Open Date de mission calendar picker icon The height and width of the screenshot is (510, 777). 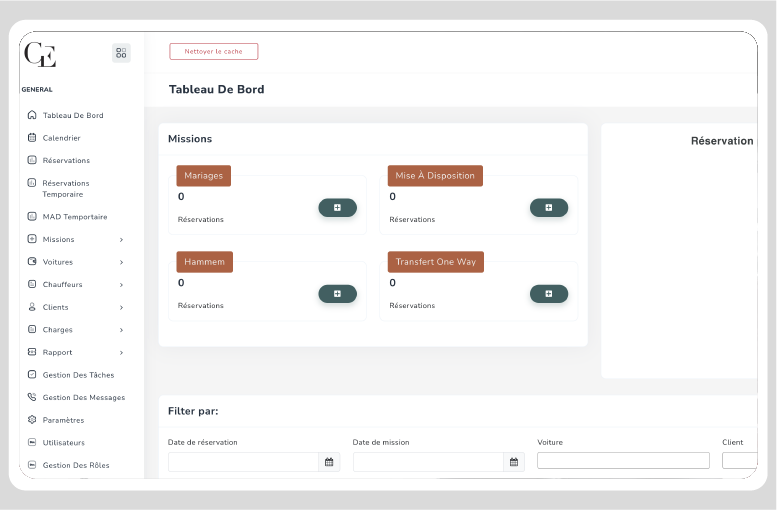click(x=514, y=462)
